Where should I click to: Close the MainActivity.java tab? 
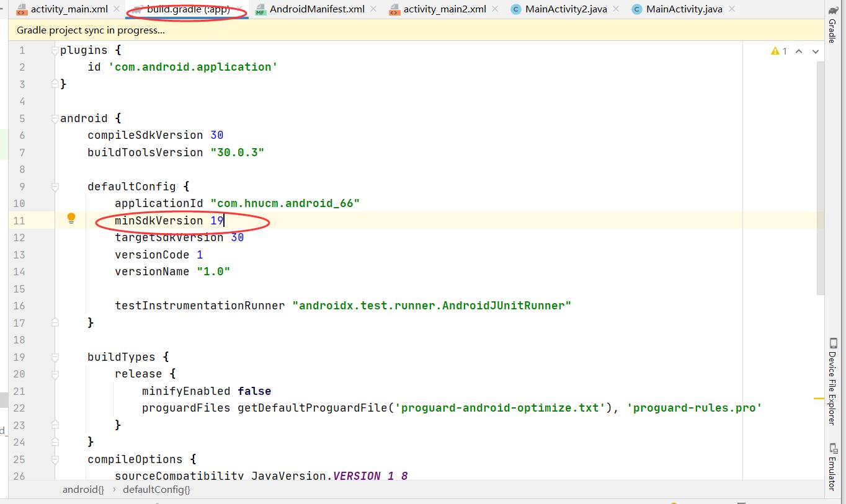732,9
